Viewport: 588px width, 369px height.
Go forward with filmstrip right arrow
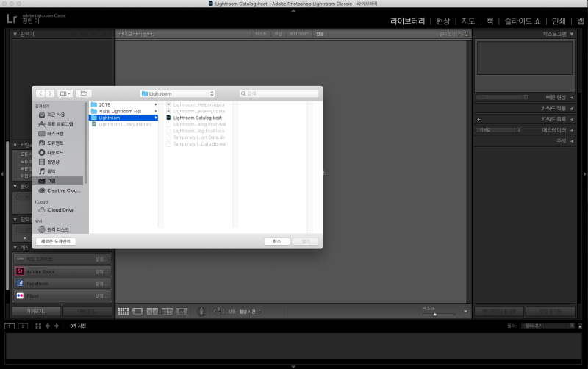click(x=57, y=326)
